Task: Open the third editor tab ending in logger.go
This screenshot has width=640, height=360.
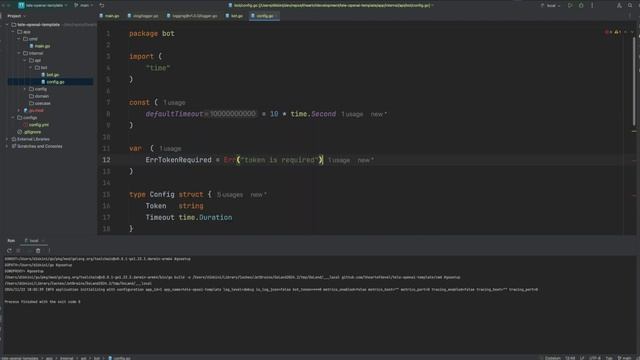Action: 192,16
